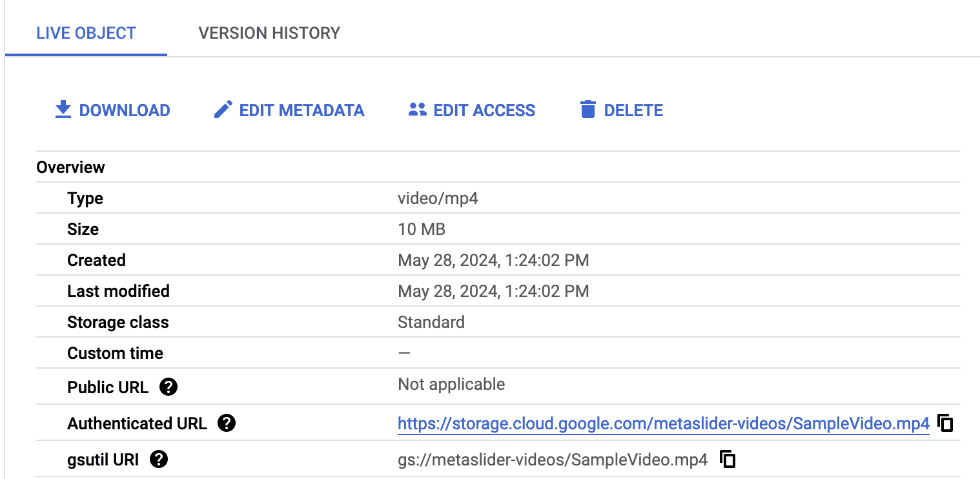Open the help tooltip beside gsutil URI
This screenshot has width=980, height=479.
[159, 460]
